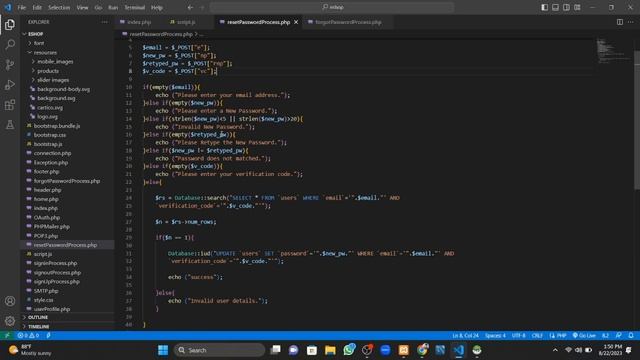Close the resetPasswordProcess.php tab
Screen dimensions: 640x360
pos(296,22)
